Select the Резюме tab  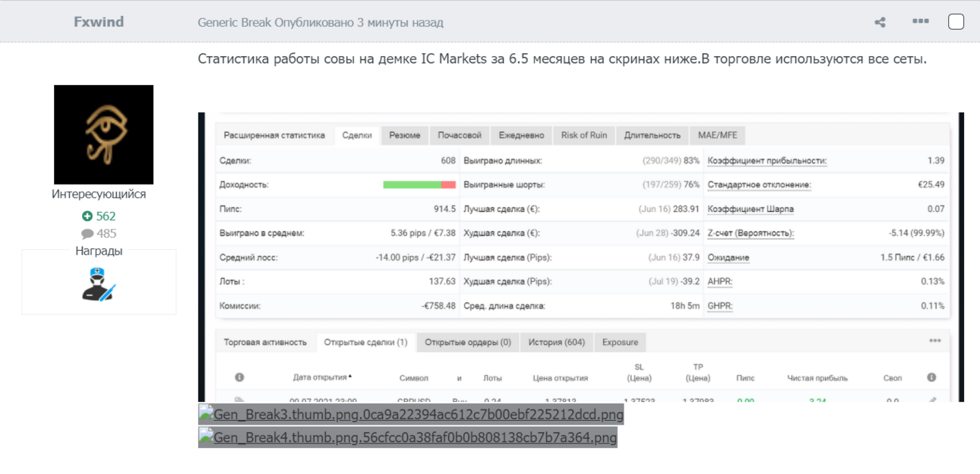[x=405, y=135]
